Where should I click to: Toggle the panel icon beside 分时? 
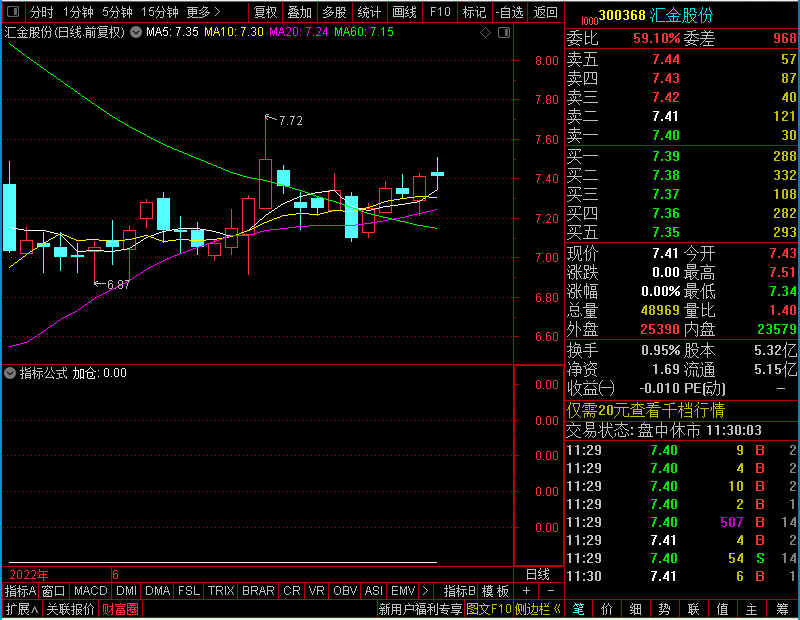click(13, 11)
